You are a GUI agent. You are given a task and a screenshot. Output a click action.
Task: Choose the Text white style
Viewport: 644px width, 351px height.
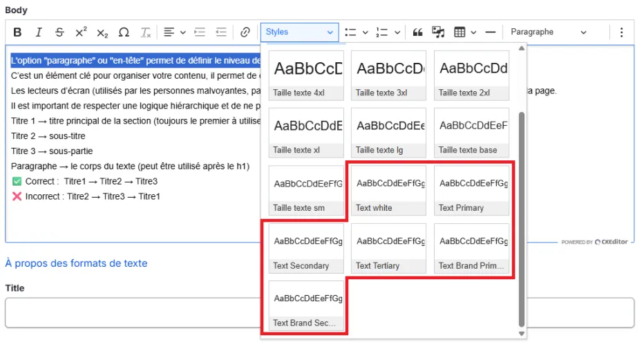click(389, 191)
